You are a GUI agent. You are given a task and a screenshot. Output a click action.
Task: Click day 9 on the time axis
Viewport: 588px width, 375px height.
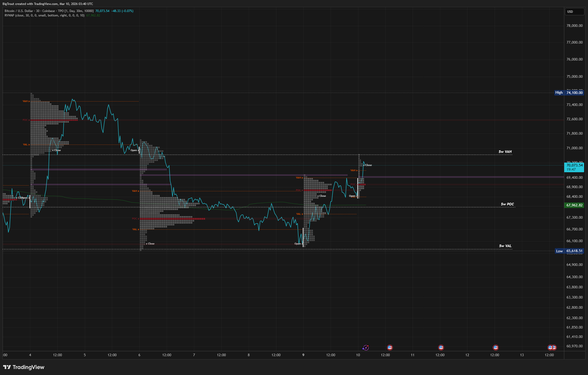(x=303, y=355)
